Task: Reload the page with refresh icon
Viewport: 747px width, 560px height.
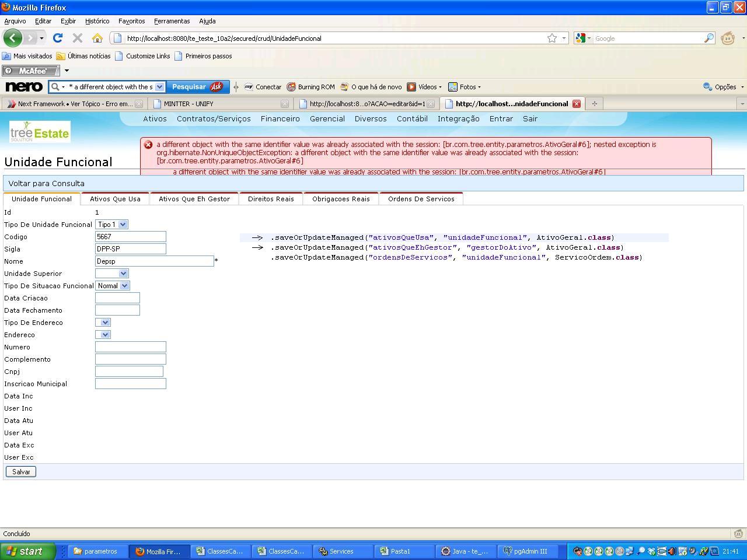Action: (x=57, y=38)
